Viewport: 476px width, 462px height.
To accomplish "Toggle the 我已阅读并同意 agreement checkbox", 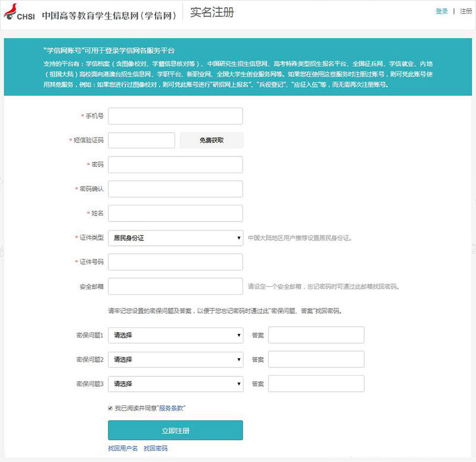I will [110, 408].
